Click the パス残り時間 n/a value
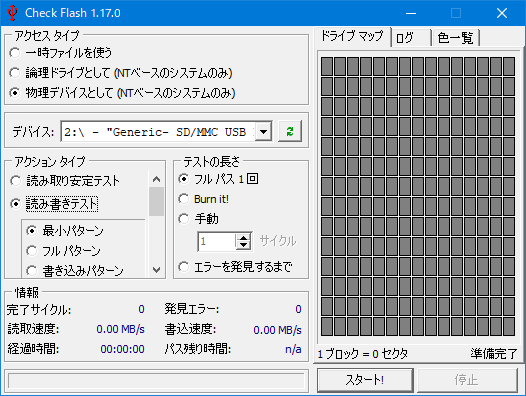The image size is (526, 396). pos(293,349)
